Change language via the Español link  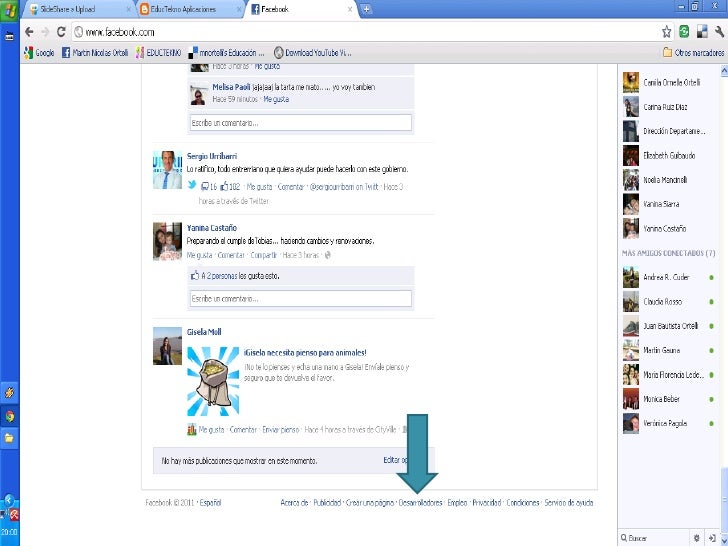pos(210,502)
